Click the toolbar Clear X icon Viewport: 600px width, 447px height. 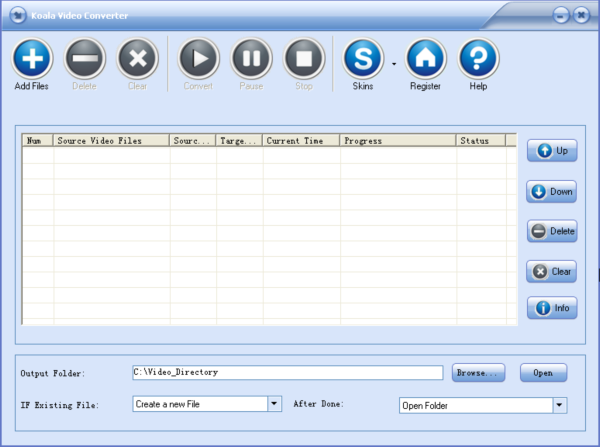pyautogui.click(x=138, y=59)
